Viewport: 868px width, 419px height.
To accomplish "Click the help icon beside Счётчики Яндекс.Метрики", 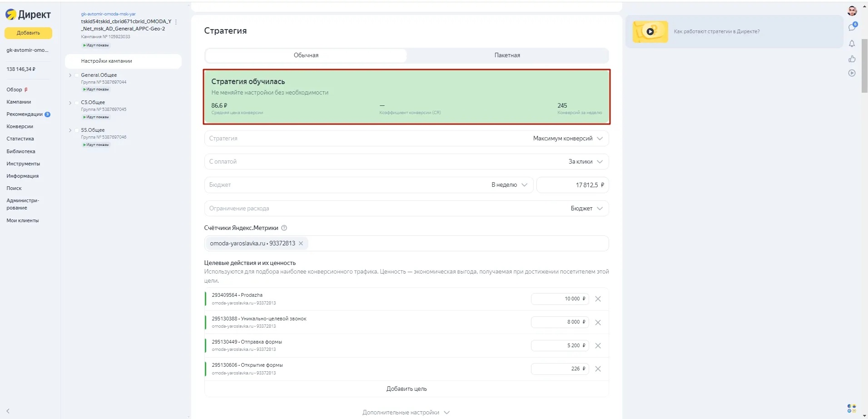I will click(x=284, y=228).
